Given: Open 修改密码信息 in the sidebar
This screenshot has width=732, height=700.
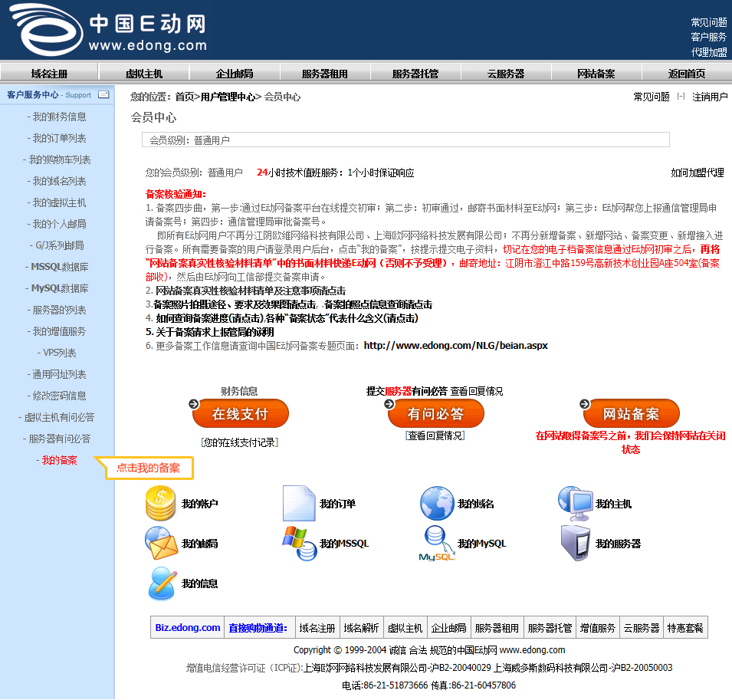Looking at the screenshot, I should (x=59, y=396).
